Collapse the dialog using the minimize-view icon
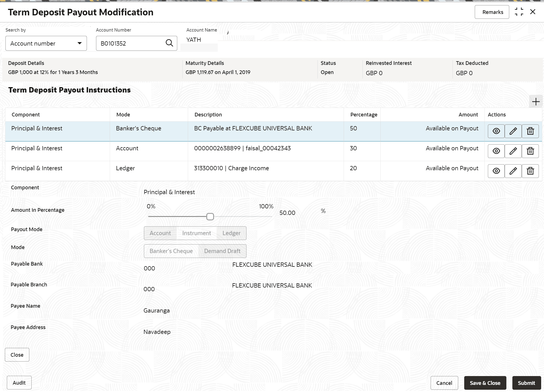544x392 pixels. pyautogui.click(x=519, y=12)
